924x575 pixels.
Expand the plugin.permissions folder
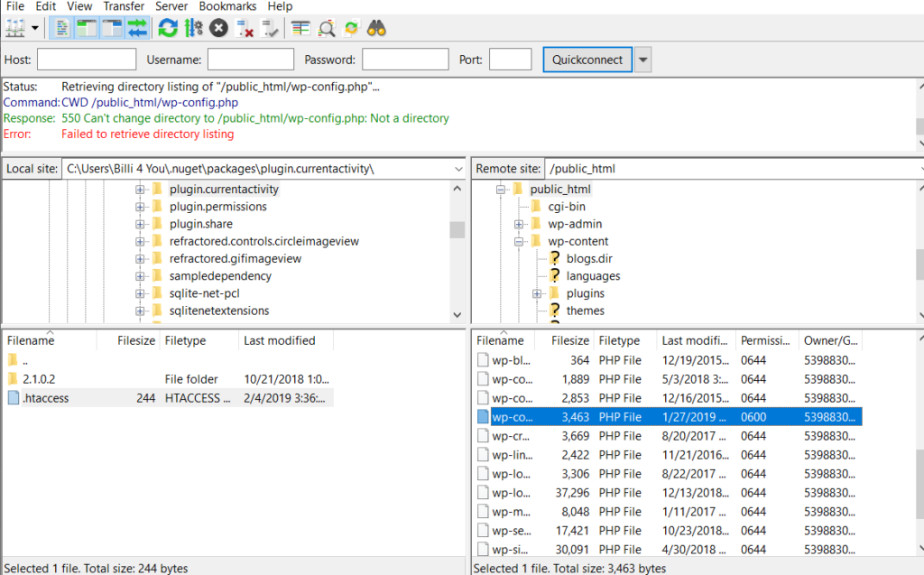pyautogui.click(x=140, y=207)
